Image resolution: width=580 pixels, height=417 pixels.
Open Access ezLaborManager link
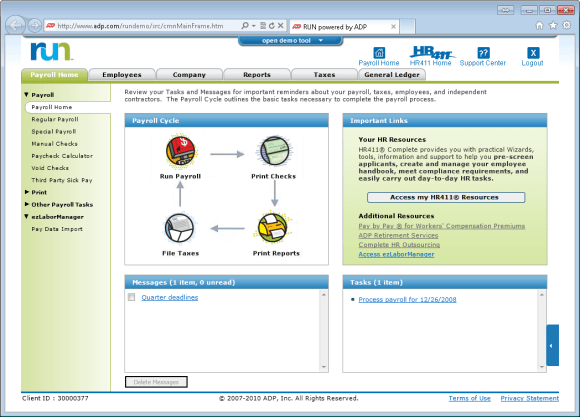(x=396, y=254)
